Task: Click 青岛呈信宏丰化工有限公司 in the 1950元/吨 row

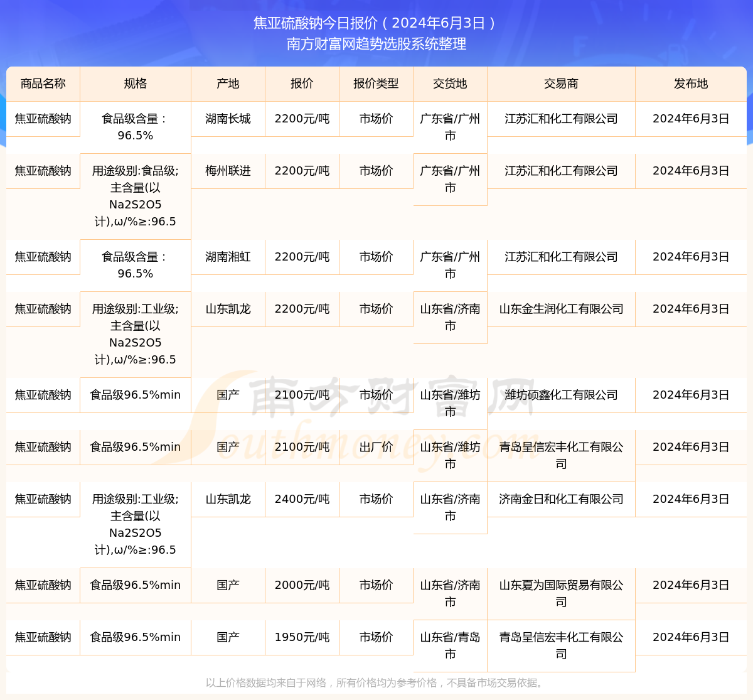Action: (x=561, y=646)
